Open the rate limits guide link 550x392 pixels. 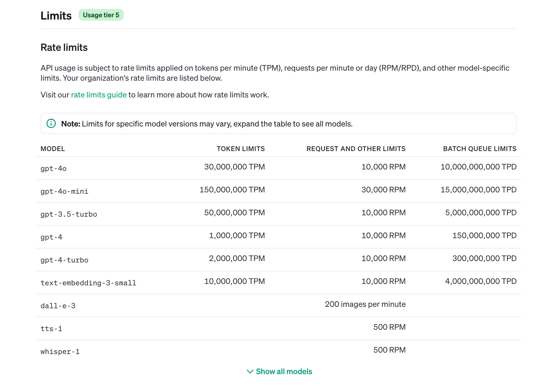pyautogui.click(x=99, y=95)
